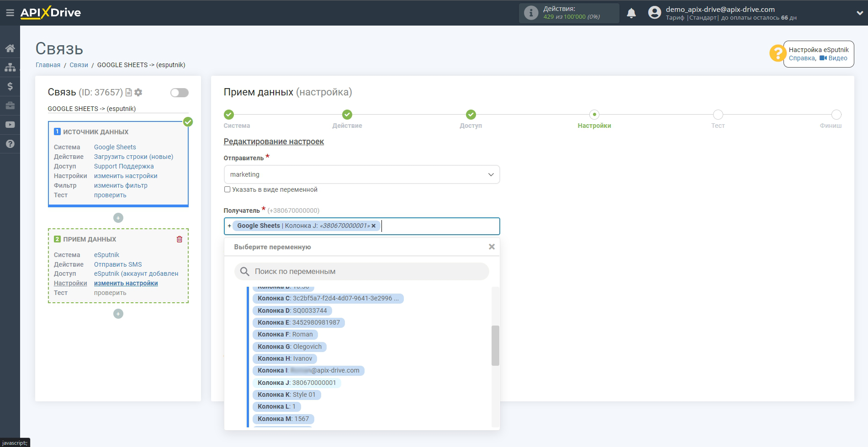
Task: Select variable Колонка H: Ivanov
Action: click(285, 358)
